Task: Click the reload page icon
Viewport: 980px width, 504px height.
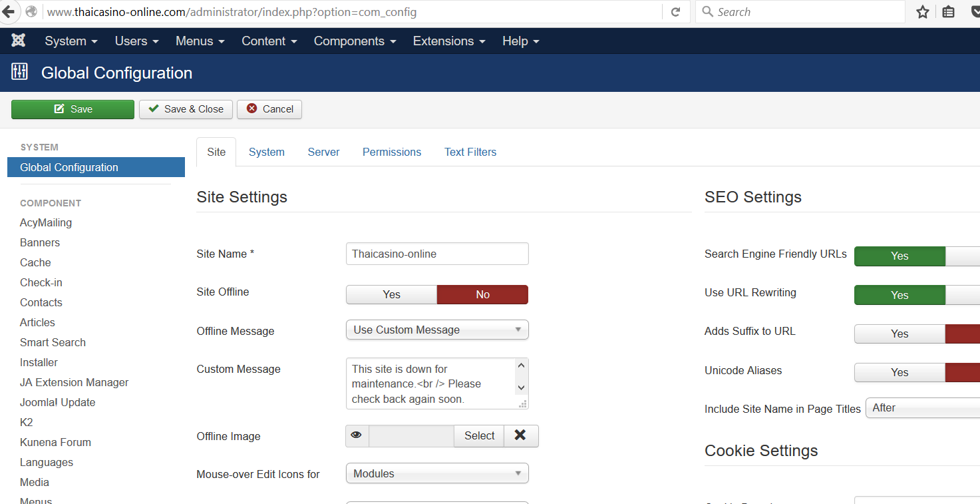Action: 675,12
